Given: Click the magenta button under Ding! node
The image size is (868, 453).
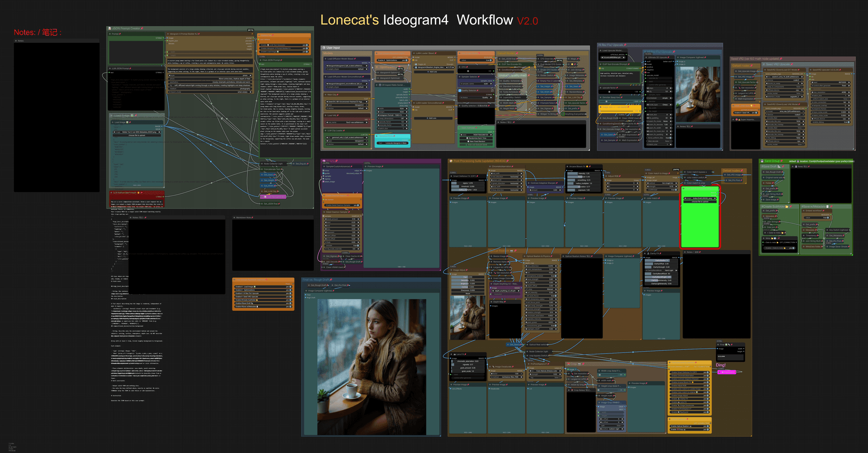Looking at the screenshot, I should click(726, 372).
